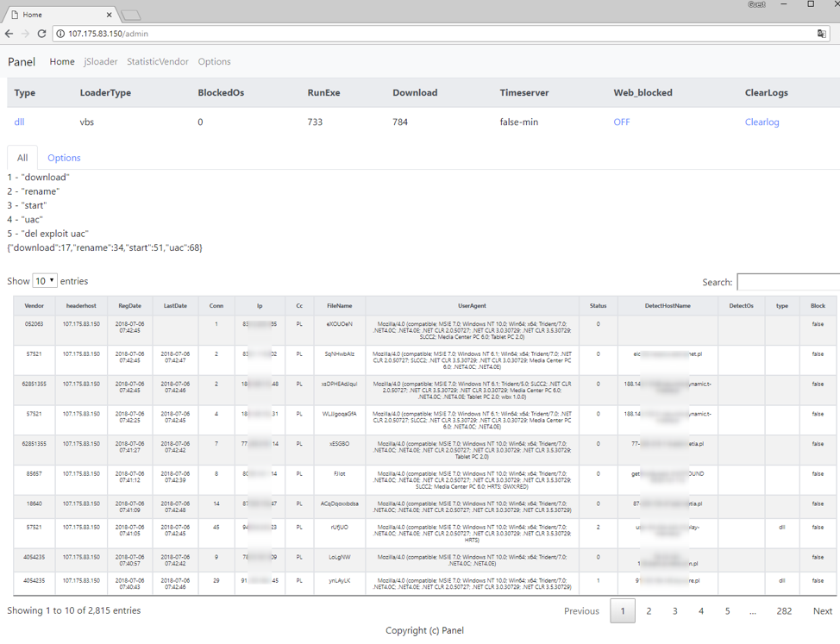Open the Show entries dropdown

(x=45, y=281)
